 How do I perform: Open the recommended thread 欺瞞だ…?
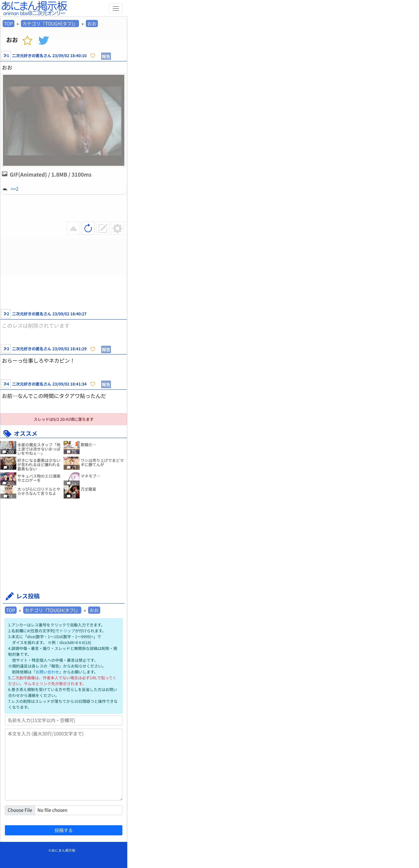point(88,445)
